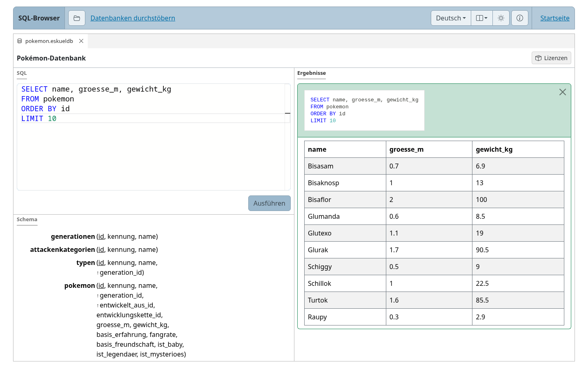Select the Glumanda cell
The image size is (588, 368).
pyautogui.click(x=345, y=216)
